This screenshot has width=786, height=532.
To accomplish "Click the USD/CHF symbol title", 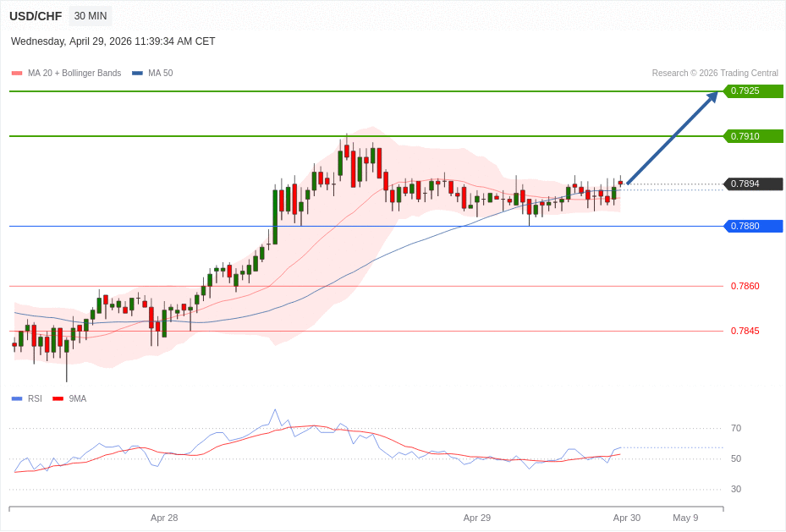I will (x=36, y=16).
